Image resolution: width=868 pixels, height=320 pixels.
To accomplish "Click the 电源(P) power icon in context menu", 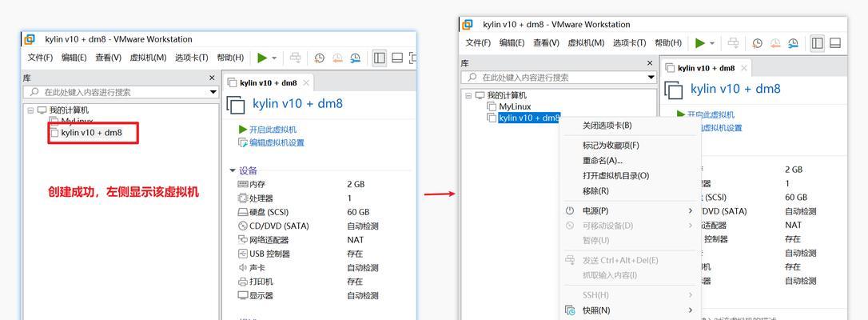I will (570, 211).
